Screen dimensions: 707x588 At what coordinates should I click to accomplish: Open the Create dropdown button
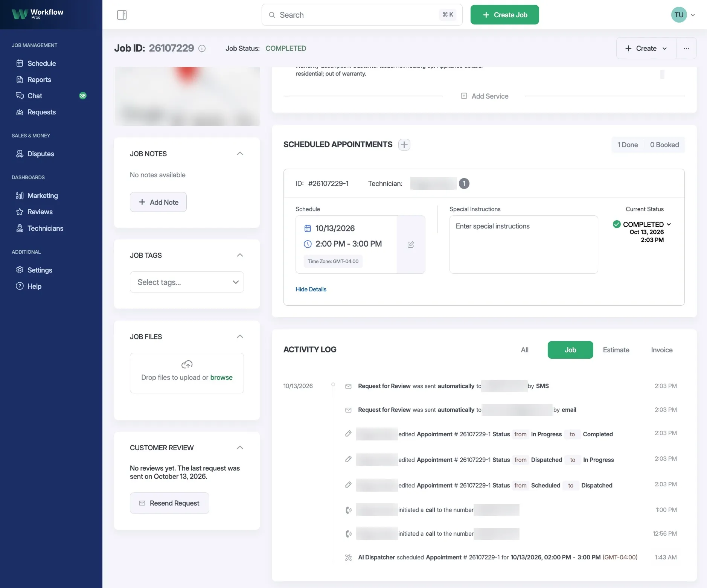(x=646, y=49)
